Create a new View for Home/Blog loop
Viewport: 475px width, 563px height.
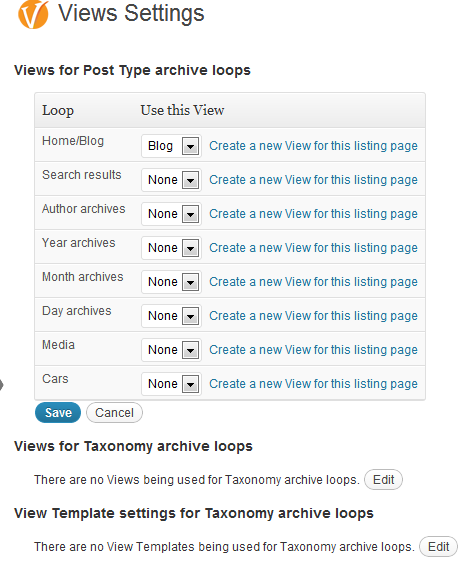[x=313, y=146]
